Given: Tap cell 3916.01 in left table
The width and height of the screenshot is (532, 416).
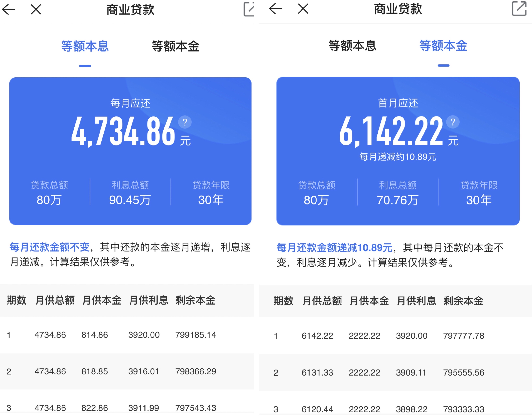Looking at the screenshot, I should click(x=144, y=372).
